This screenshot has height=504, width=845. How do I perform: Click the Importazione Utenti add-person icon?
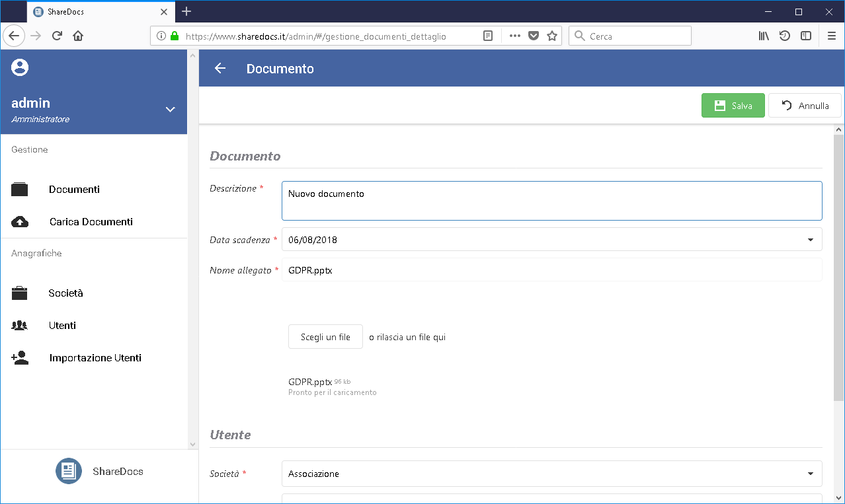20,358
